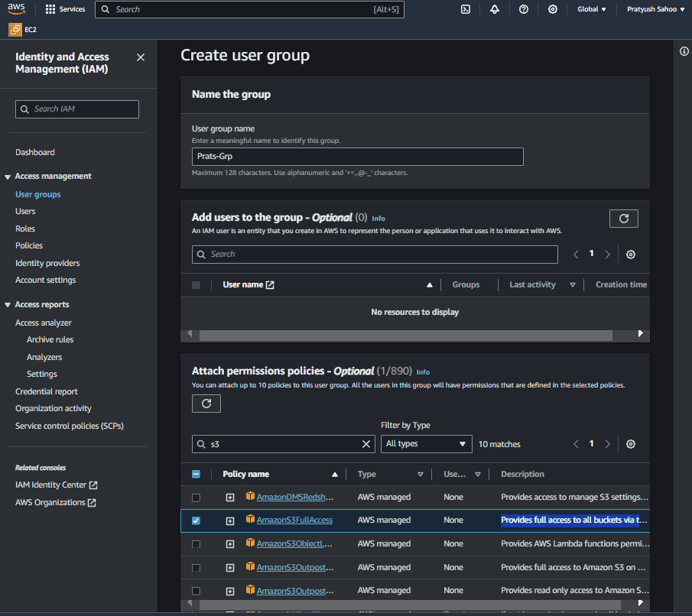The width and height of the screenshot is (692, 616).
Task: Refresh the permissions policies list
Action: point(206,403)
